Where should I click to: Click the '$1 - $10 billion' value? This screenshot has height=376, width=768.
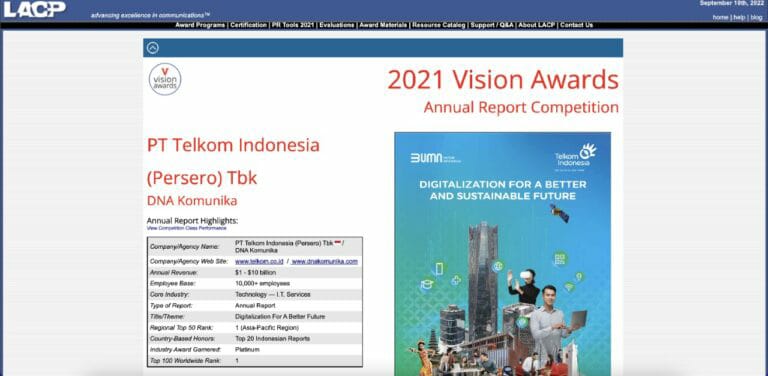256,272
